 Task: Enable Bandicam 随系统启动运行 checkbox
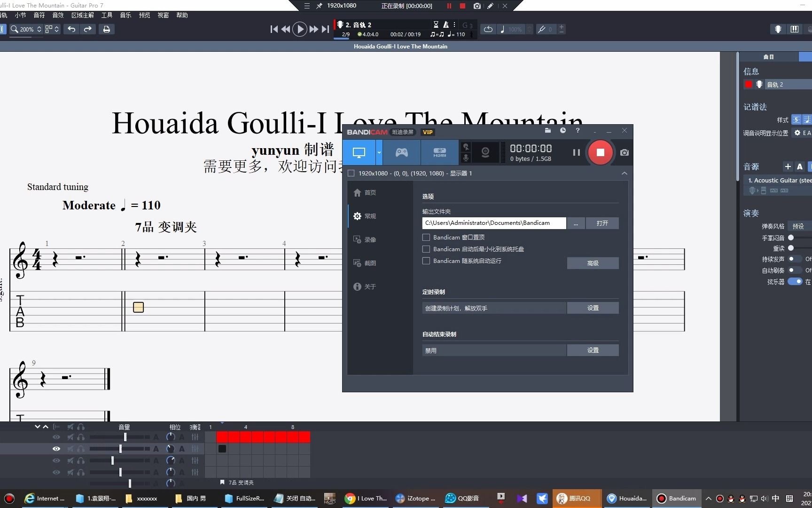tap(426, 261)
